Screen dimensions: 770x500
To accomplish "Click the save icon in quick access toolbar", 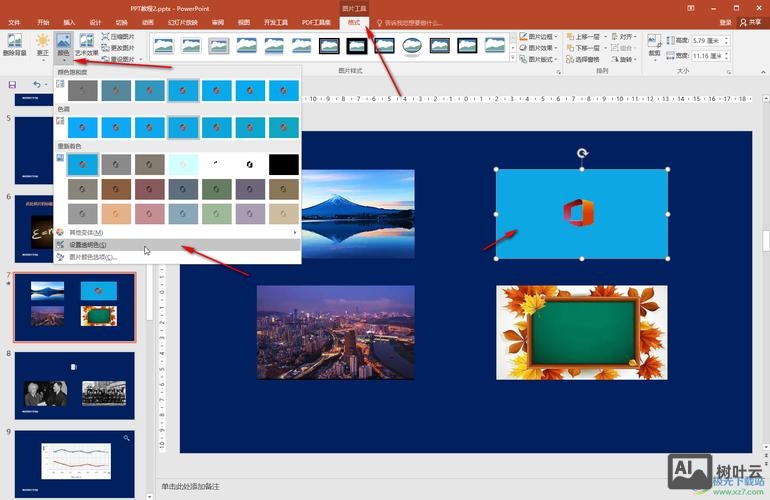I will 12,85.
